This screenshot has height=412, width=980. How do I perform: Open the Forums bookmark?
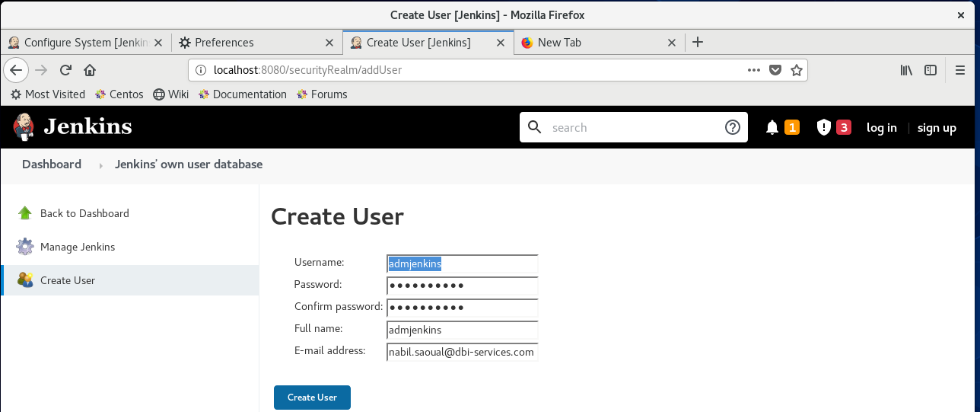click(x=322, y=94)
